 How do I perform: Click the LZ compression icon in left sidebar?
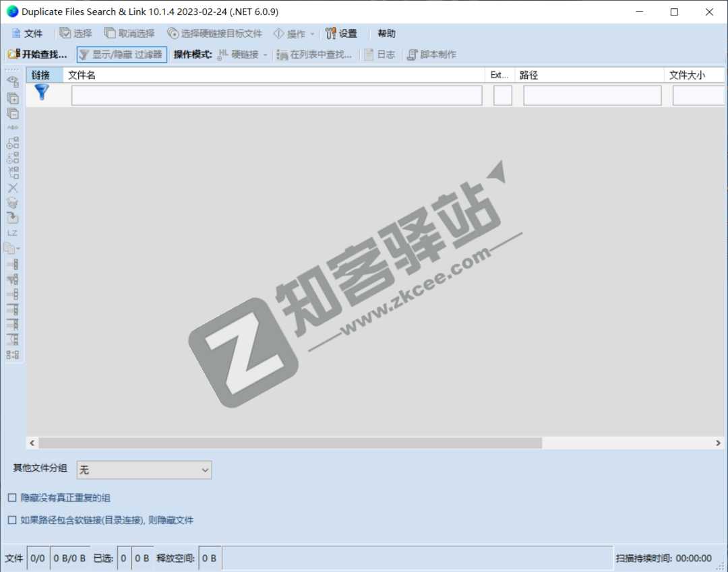click(12, 232)
